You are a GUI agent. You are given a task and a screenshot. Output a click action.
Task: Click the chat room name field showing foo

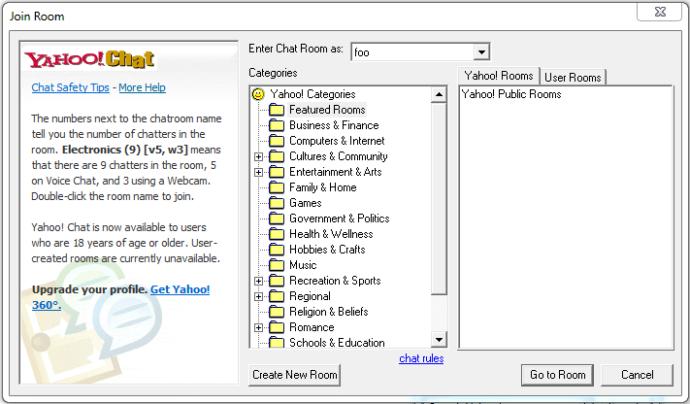[413, 52]
